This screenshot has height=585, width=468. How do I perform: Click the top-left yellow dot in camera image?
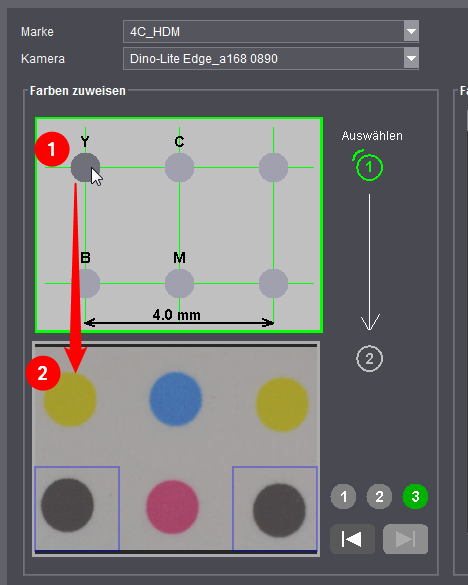pyautogui.click(x=70, y=400)
